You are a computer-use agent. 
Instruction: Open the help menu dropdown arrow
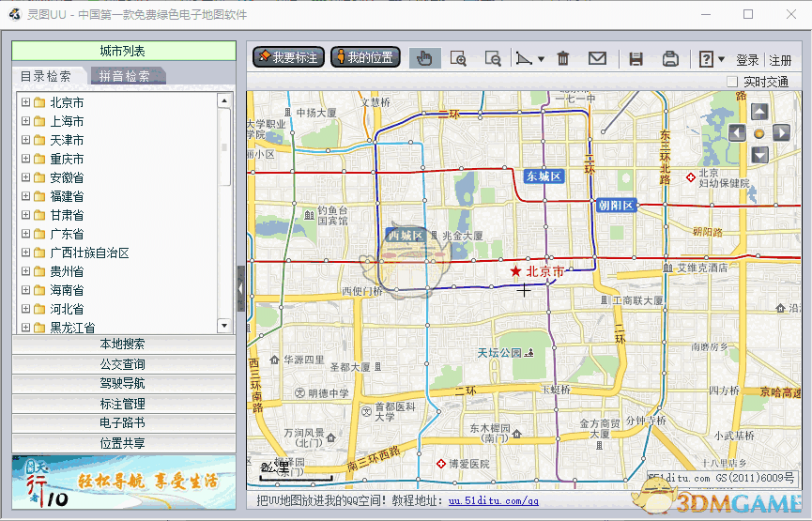pos(721,59)
